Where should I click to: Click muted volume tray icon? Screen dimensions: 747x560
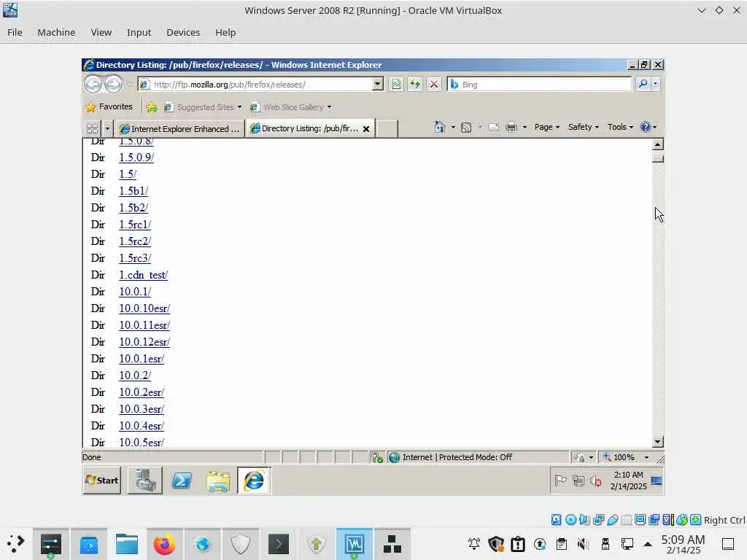point(595,481)
